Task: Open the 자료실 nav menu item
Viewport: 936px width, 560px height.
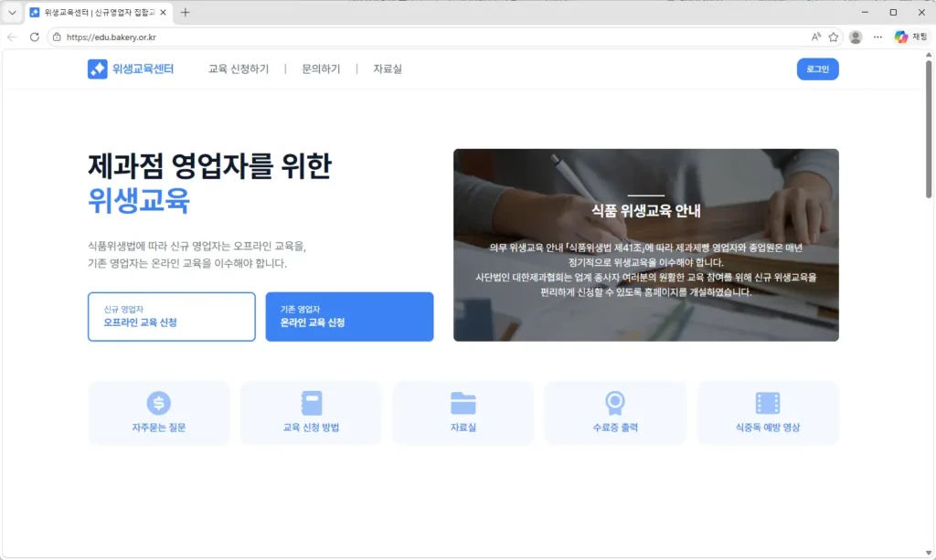Action: (x=388, y=69)
